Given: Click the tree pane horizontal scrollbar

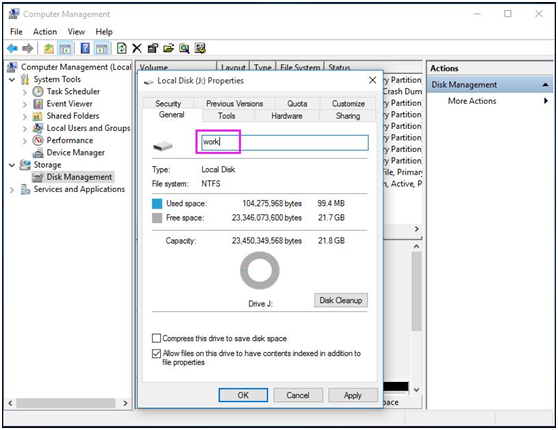Looking at the screenshot, I should click(65, 403).
